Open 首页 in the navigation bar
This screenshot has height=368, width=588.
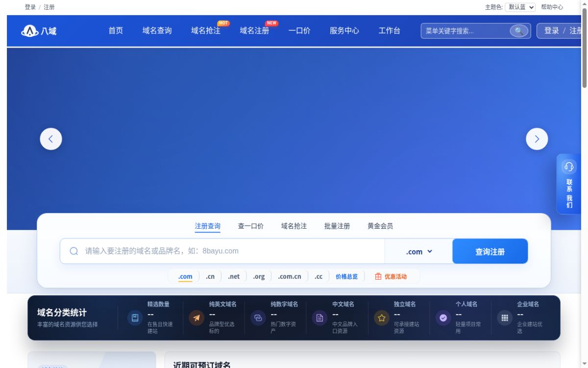116,31
